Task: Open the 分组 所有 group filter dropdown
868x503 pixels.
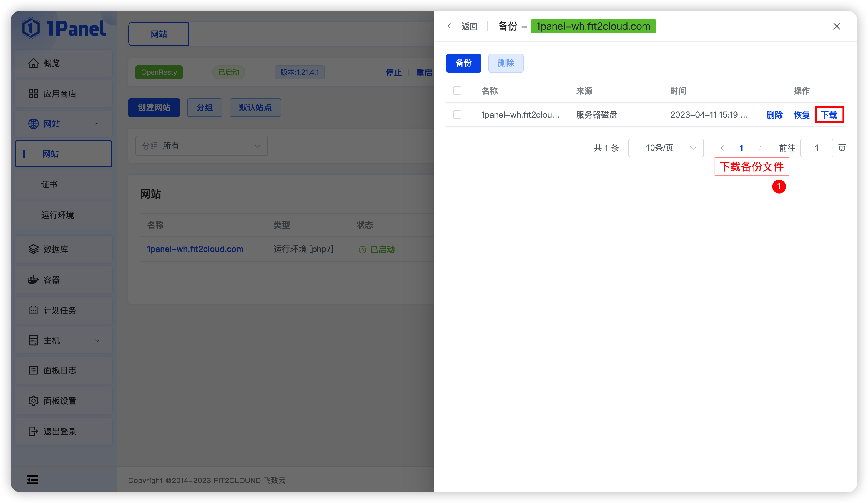Action: pyautogui.click(x=202, y=146)
